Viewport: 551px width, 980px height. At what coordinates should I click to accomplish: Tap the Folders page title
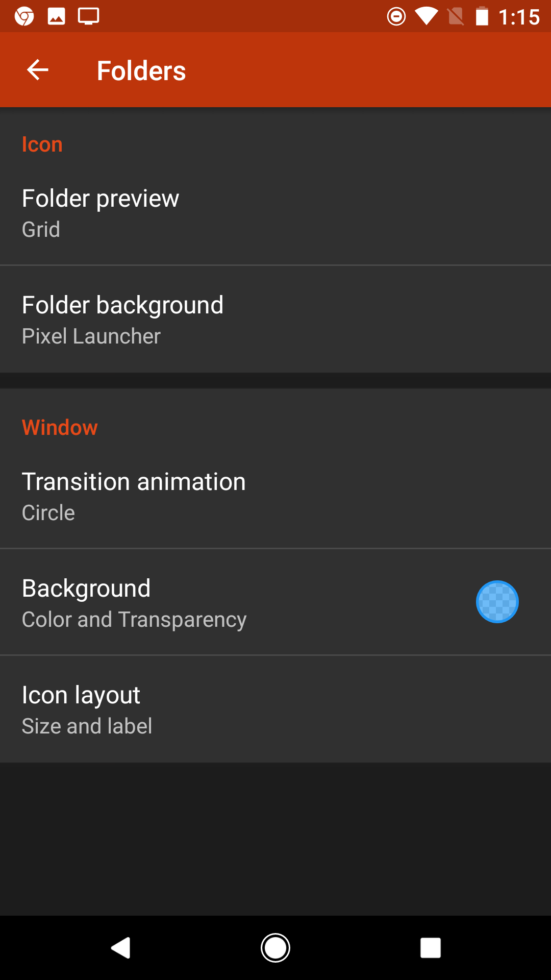pos(141,70)
